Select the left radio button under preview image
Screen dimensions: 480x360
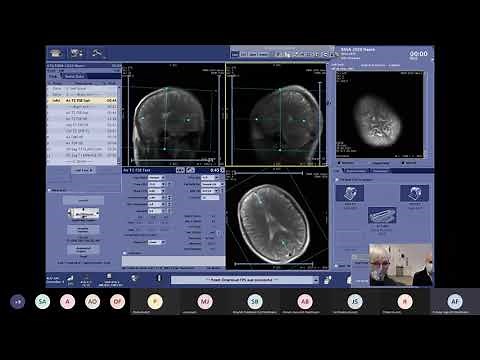pyautogui.click(x=340, y=163)
